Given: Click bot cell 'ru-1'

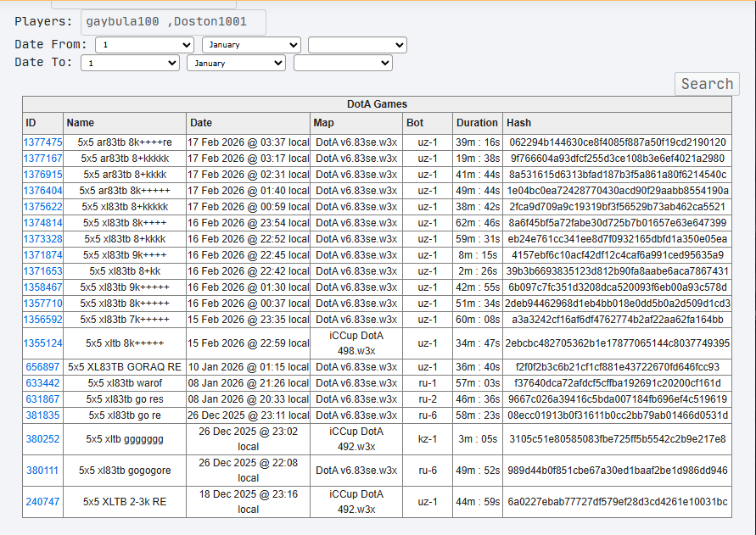Looking at the screenshot, I should (x=428, y=383).
